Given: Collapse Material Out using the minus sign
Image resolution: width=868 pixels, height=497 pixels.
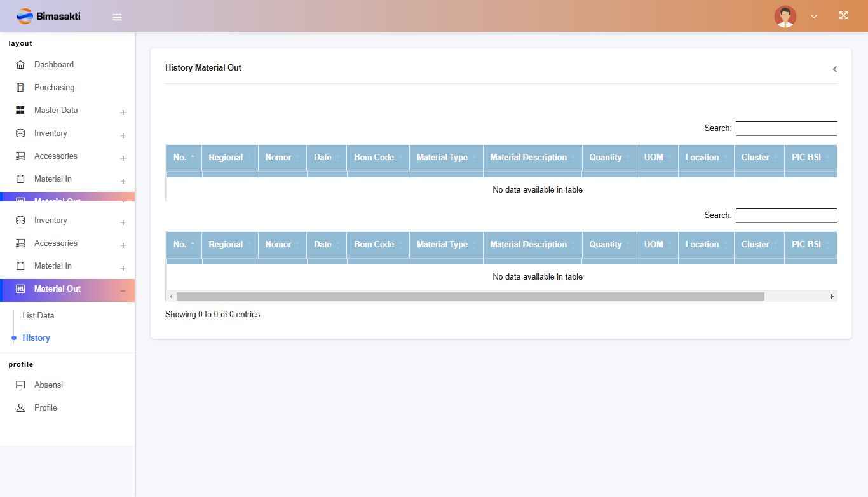Looking at the screenshot, I should pos(123,291).
